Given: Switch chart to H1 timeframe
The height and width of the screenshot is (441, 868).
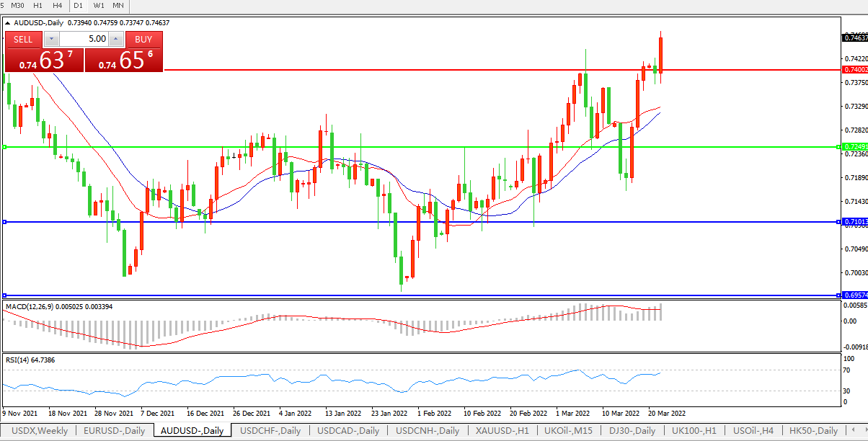Looking at the screenshot, I should coord(38,5).
